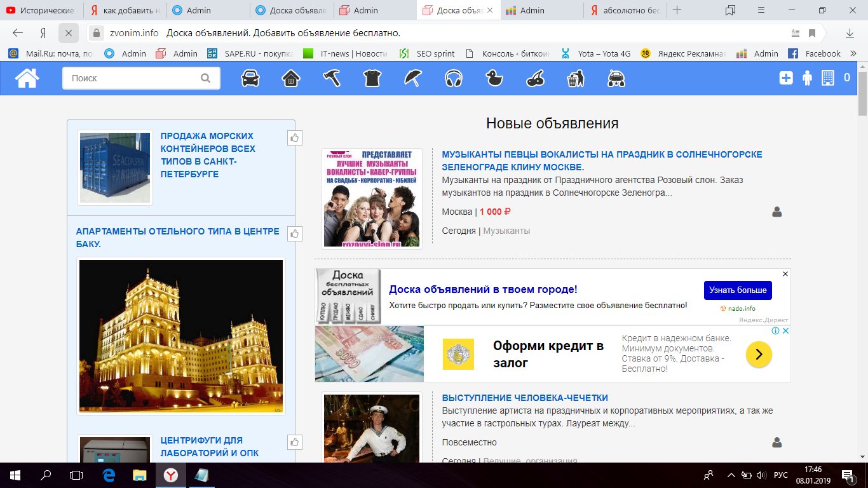Screen dimensions: 868x488
Task: Like the Baku apartments listing
Action: 295,234
